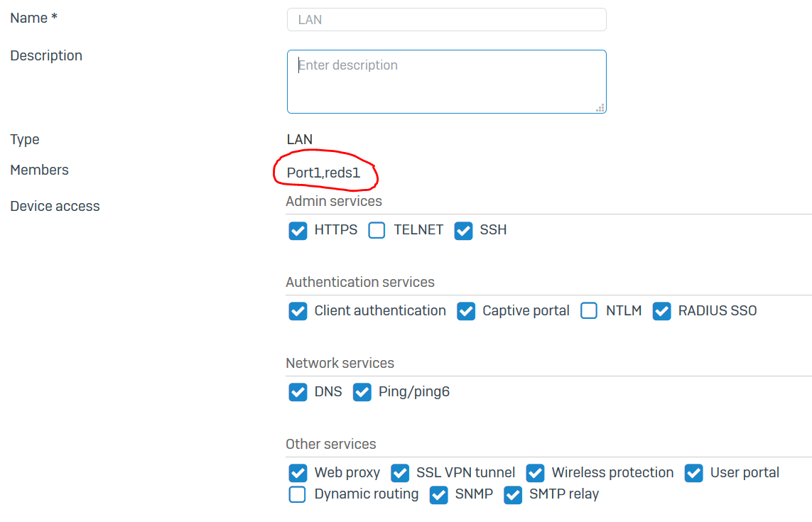Focus the Description text area
Screen dimensions: 812x522
(446, 82)
